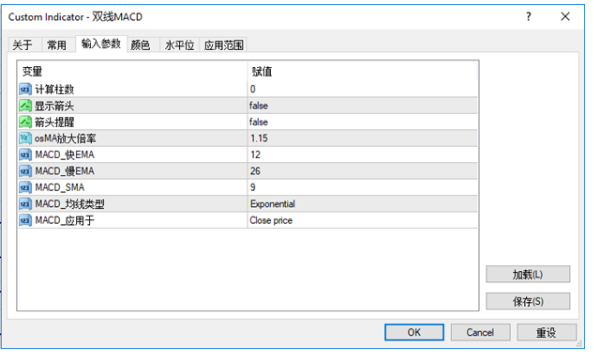Click the boolean icon beside 箭头提醒
The width and height of the screenshot is (594, 360).
click(x=25, y=122)
